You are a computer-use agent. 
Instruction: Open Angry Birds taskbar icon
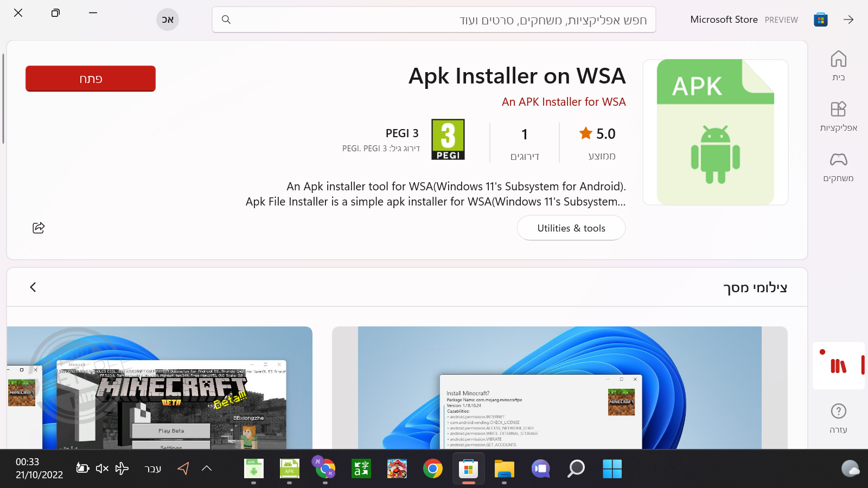tap(397, 469)
